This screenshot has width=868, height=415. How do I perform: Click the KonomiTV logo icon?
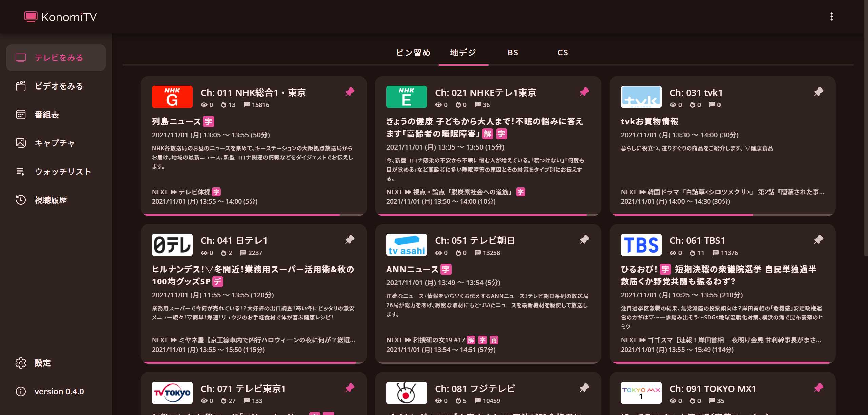click(x=31, y=17)
